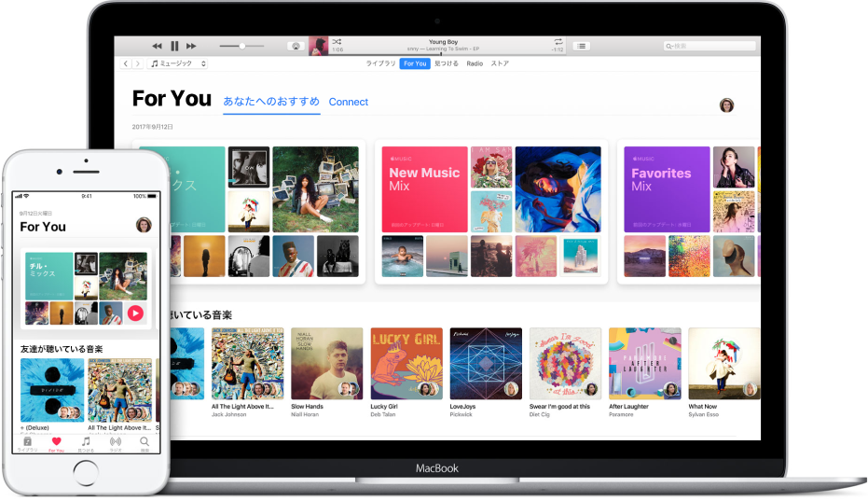Go to the previous track

[x=158, y=46]
